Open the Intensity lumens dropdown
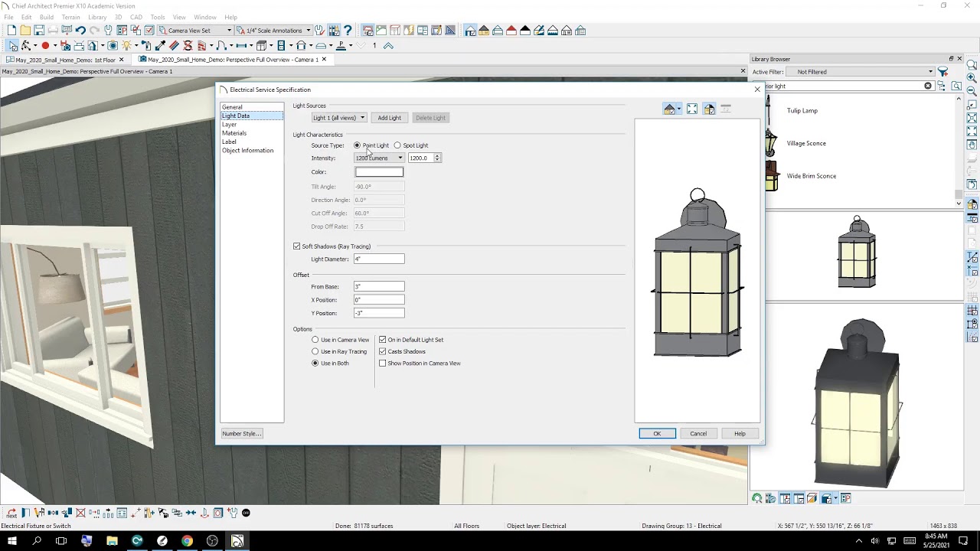Image resolution: width=980 pixels, height=551 pixels. tap(379, 158)
